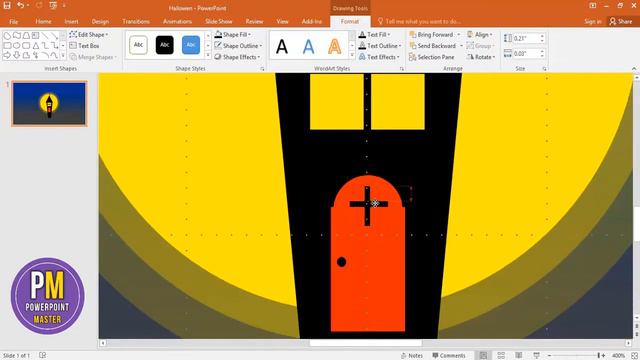Open the Design tab

click(100, 21)
